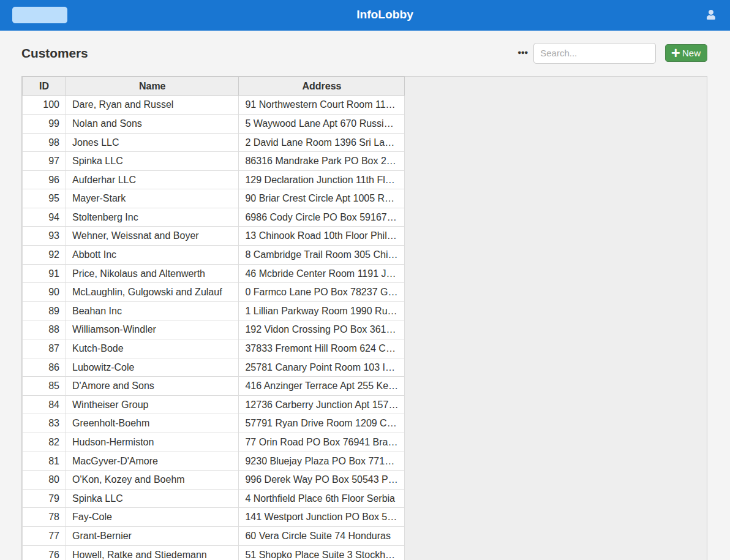This screenshot has height=560, width=730.
Task: Click the 60 Vera Circle address cell
Action: tap(318, 536)
